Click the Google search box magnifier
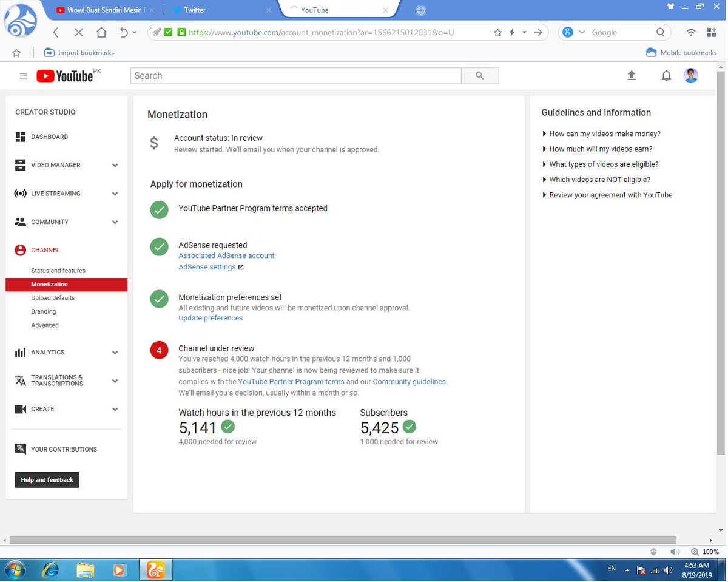728x582 pixels. 661,33
